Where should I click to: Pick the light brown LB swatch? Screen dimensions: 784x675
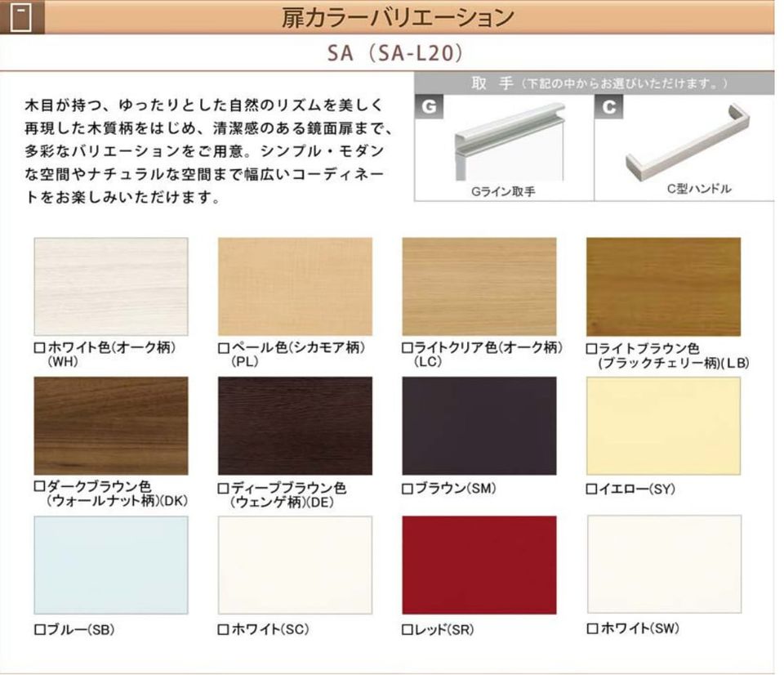tap(663, 287)
